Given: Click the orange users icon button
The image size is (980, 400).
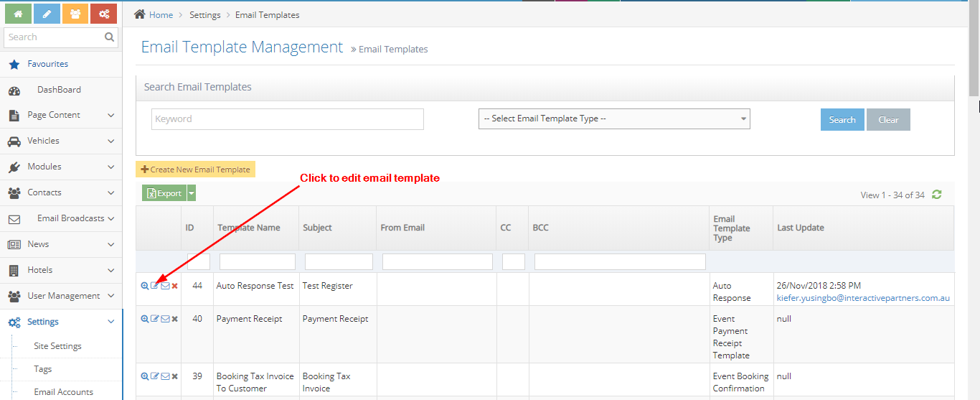Looking at the screenshot, I should (75, 14).
